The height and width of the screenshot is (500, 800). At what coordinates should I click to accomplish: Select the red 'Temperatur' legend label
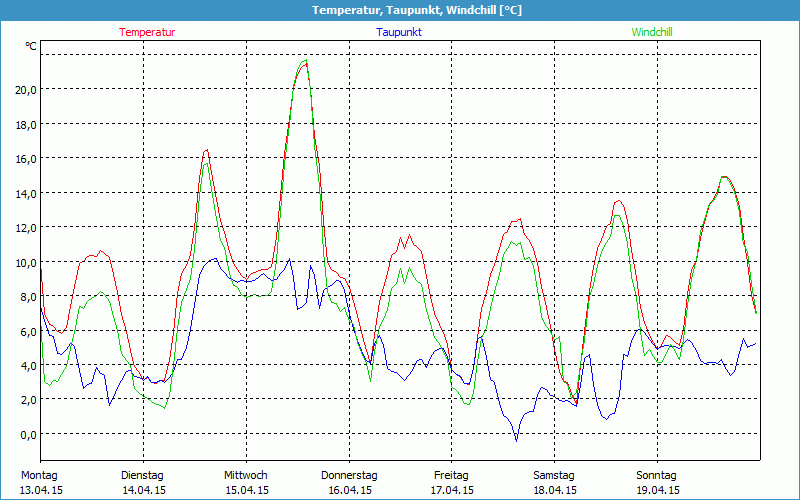pos(147,32)
